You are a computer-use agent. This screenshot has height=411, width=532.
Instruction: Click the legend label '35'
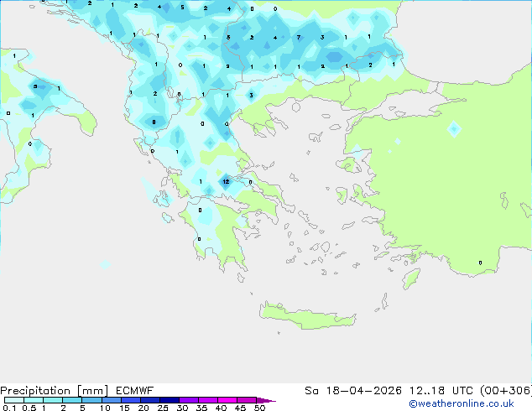pos(201,408)
